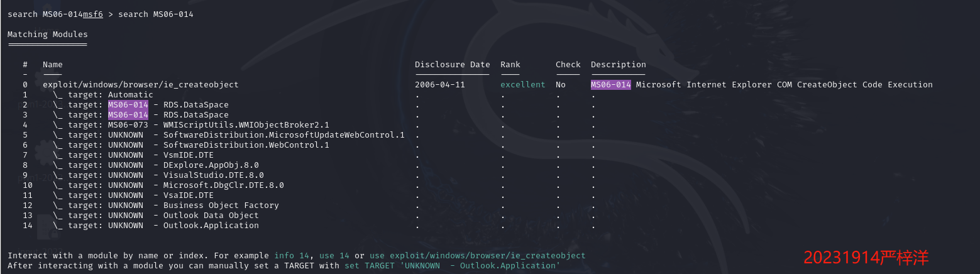980x274 pixels.
Task: Click the "Check" column header
Action: click(568, 65)
